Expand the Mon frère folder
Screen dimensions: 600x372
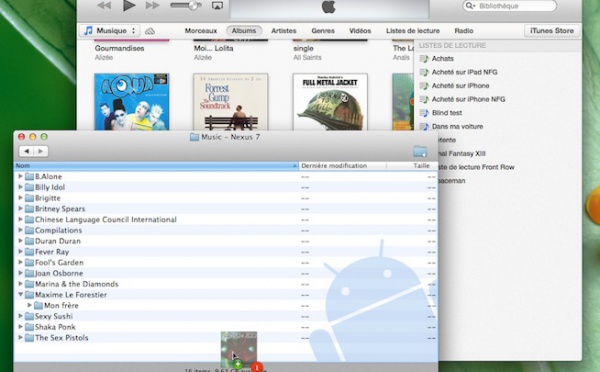point(29,305)
